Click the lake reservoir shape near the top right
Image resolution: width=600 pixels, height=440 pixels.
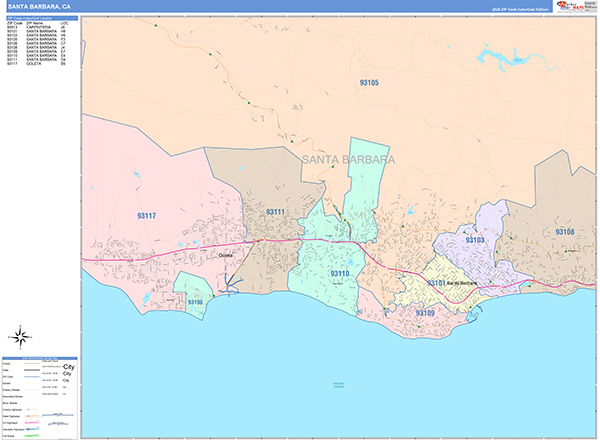pyautogui.click(x=515, y=59)
